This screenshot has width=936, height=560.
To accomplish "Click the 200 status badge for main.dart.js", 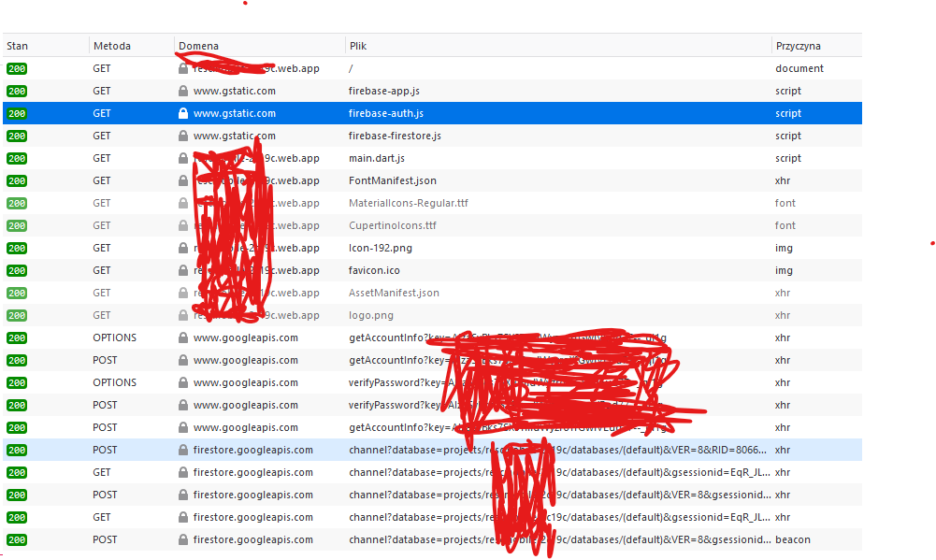I will click(x=17, y=158).
